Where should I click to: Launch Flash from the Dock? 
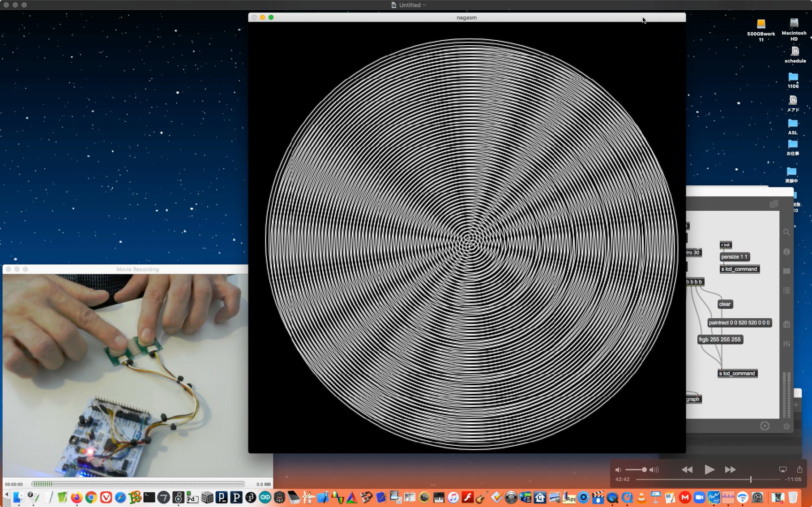pos(468,497)
